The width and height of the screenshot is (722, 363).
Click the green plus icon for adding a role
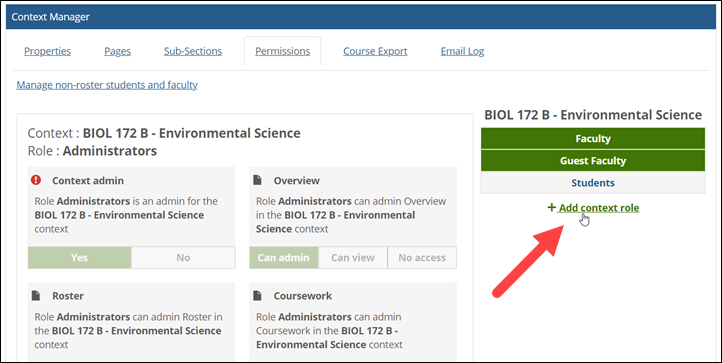click(551, 207)
